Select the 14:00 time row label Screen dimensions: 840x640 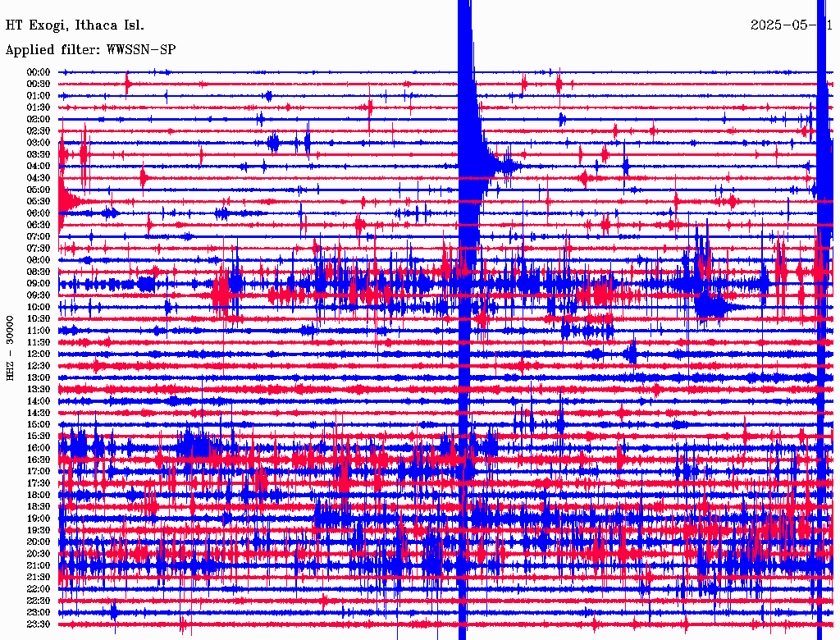click(39, 401)
